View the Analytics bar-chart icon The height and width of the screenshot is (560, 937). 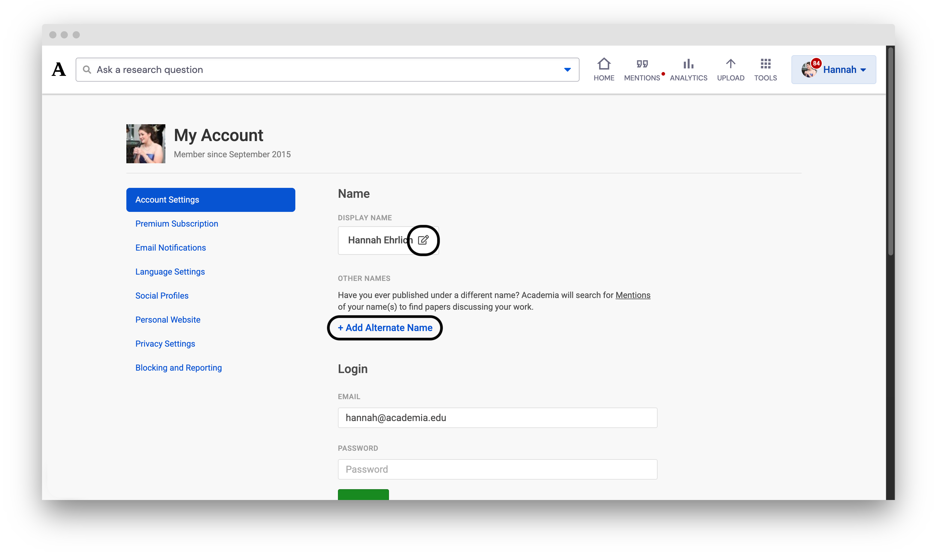point(688,69)
